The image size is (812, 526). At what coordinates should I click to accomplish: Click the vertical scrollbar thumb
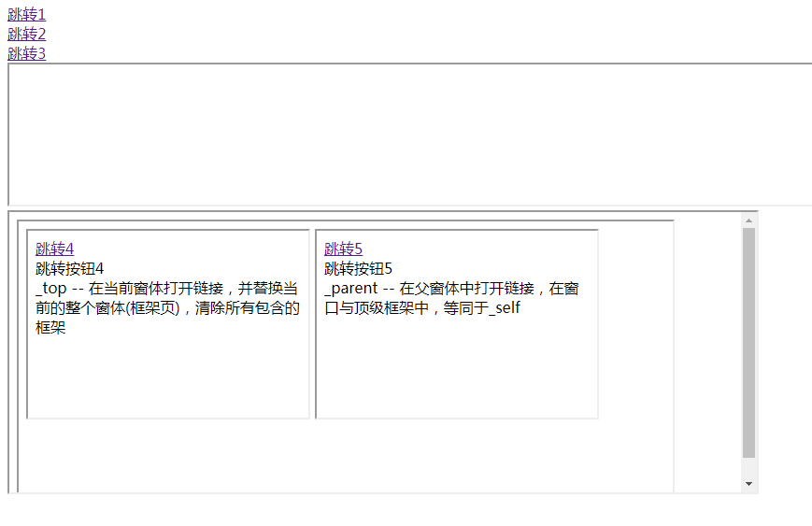[x=748, y=343]
